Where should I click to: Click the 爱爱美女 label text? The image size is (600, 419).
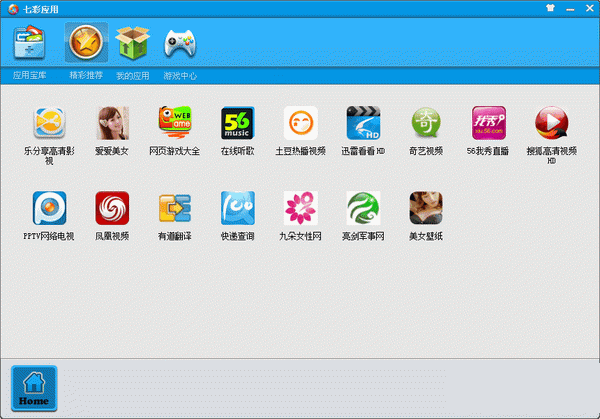click(112, 151)
